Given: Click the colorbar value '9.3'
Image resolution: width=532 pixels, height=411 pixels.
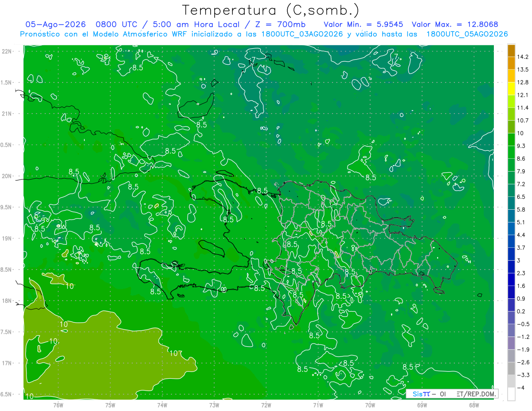Looking at the screenshot, I should point(521,146).
